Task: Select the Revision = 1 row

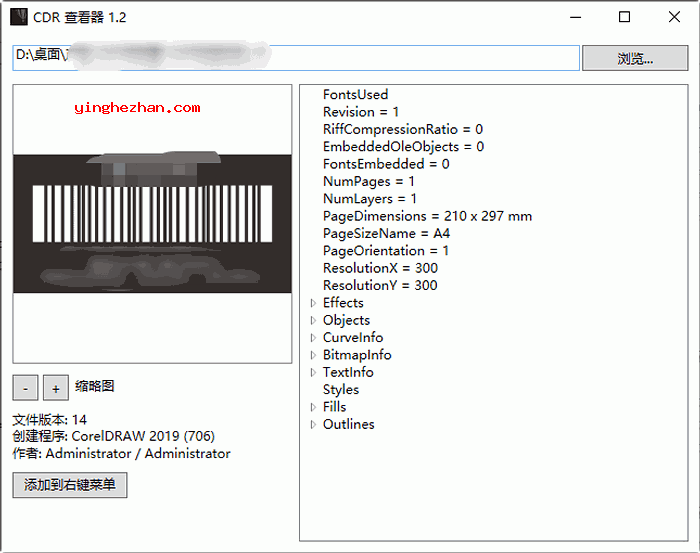Action: coord(361,112)
